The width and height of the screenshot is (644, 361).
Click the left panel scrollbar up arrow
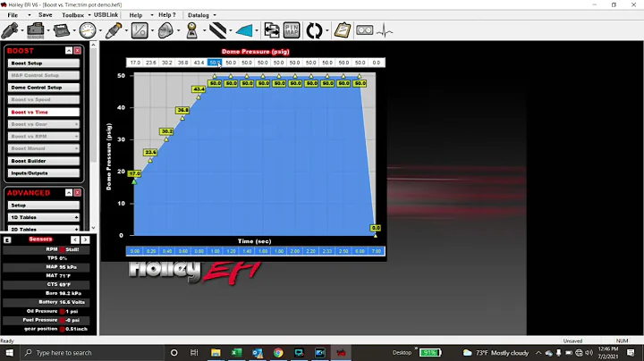coord(93,45)
